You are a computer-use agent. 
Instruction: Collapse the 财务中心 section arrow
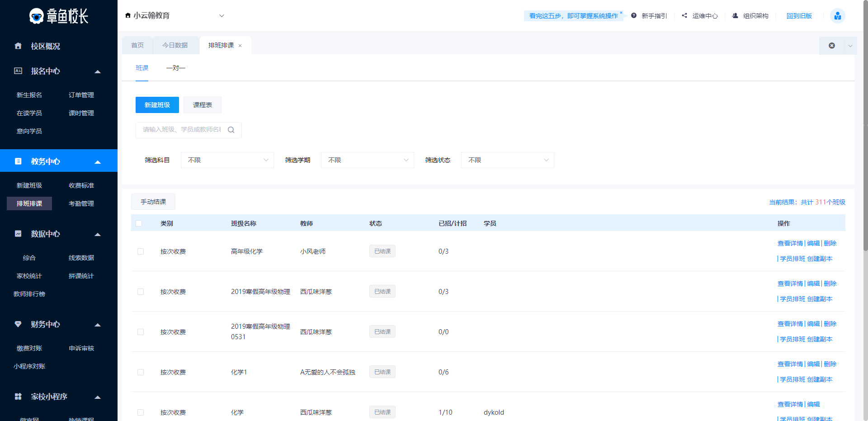(98, 325)
